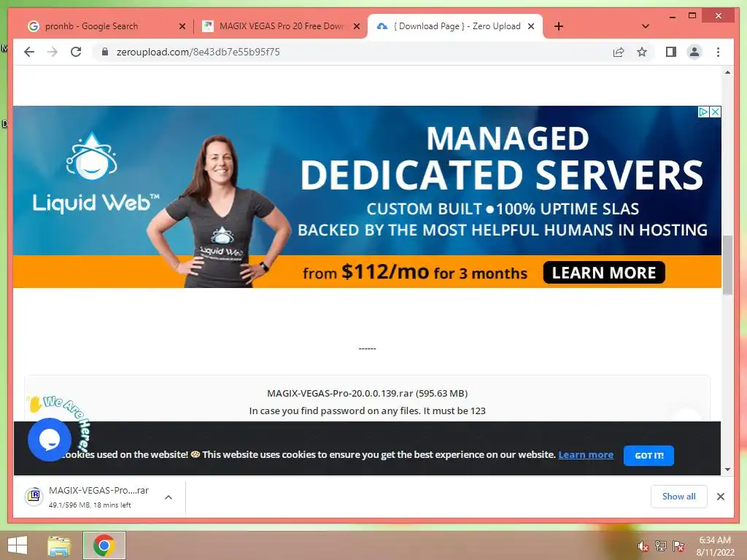
Task: Open the Chrome three-dot menu
Action: [718, 52]
